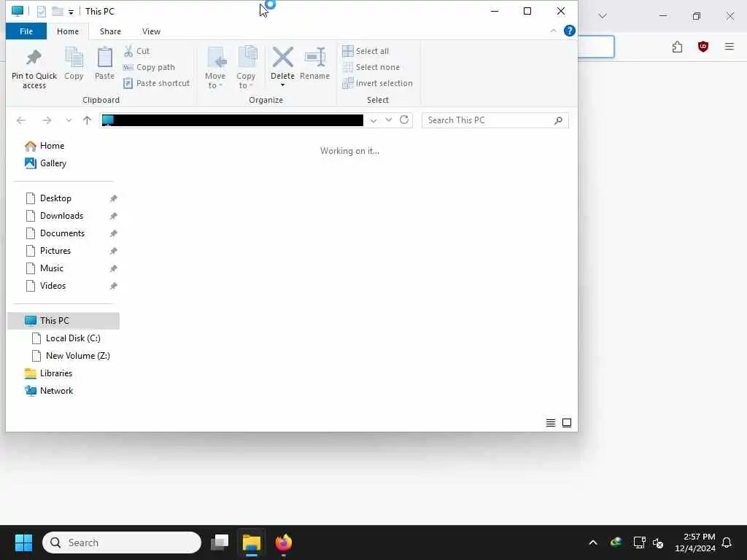747x560 pixels.
Task: Open the Windows Start menu
Action: point(23,542)
